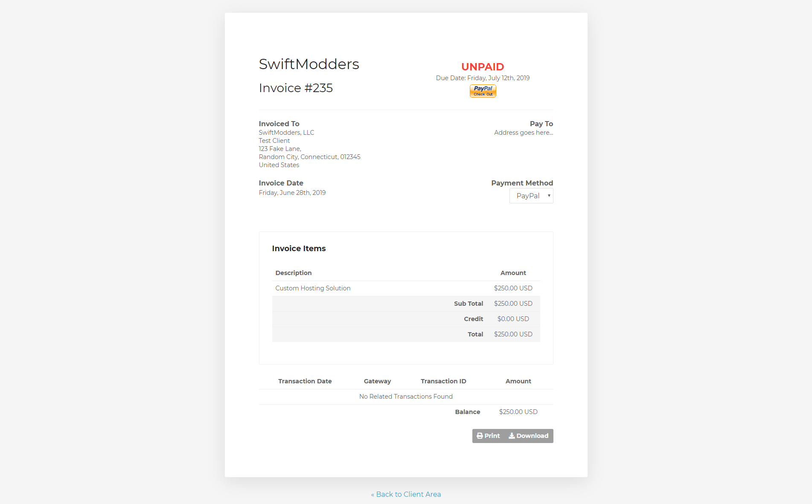This screenshot has height=504, width=812.
Task: Select the Custom Hosting Solution line item
Action: [313, 288]
